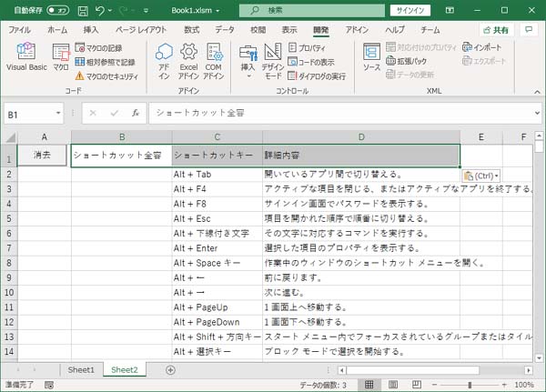Open the Name Box dropdown arrow

pyautogui.click(x=58, y=113)
